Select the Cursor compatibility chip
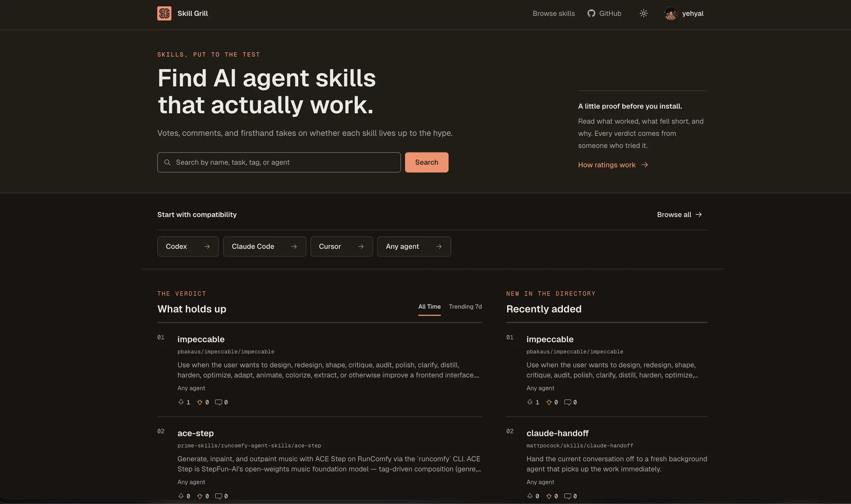Viewport: 851px width, 504px height. [342, 246]
